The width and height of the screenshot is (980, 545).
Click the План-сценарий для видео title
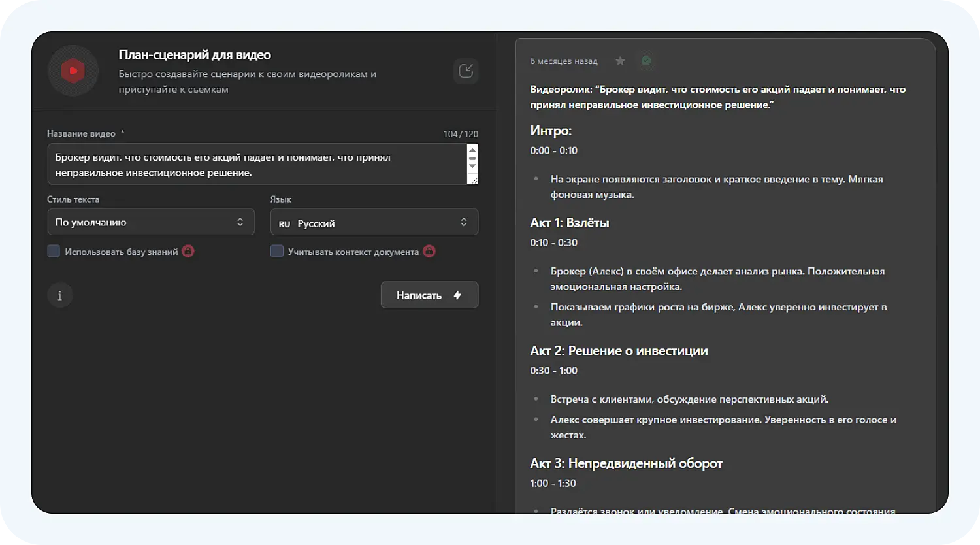click(x=195, y=55)
